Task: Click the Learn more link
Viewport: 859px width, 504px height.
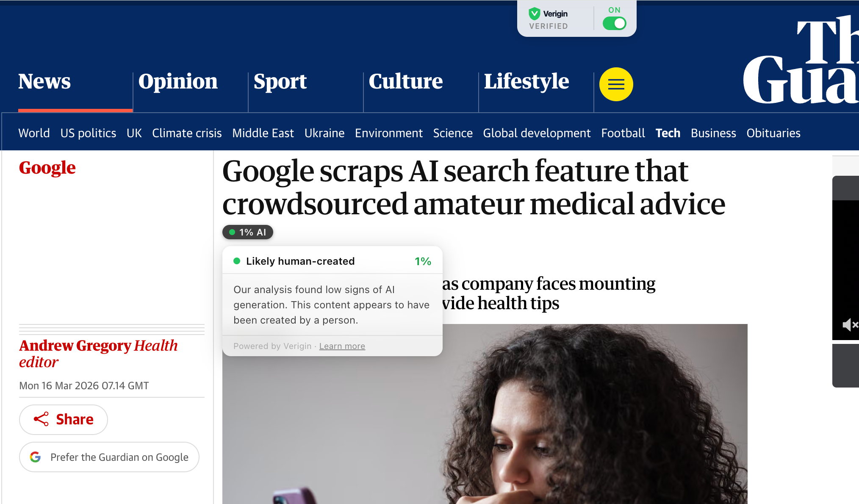Action: tap(342, 346)
